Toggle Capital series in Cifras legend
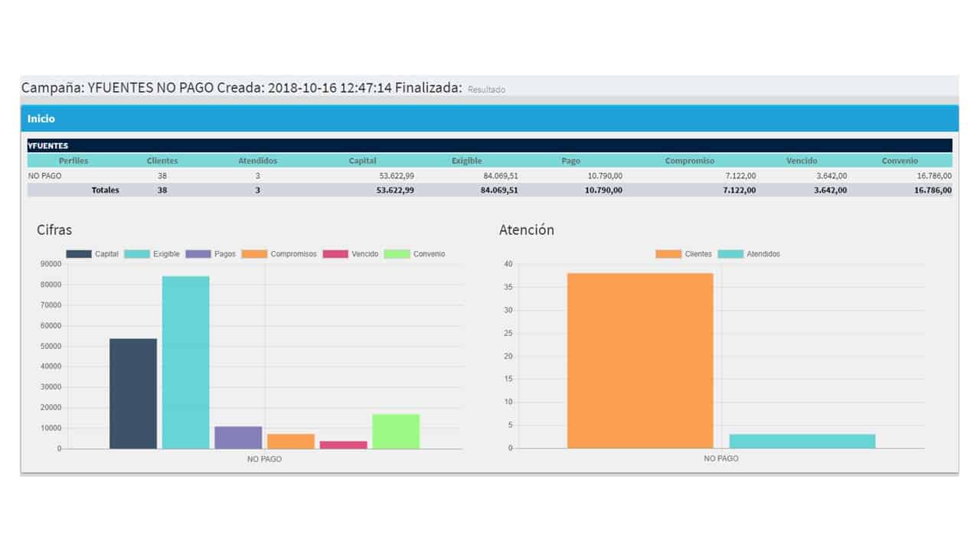Image resolution: width=980 pixels, height=551 pixels. [x=92, y=254]
